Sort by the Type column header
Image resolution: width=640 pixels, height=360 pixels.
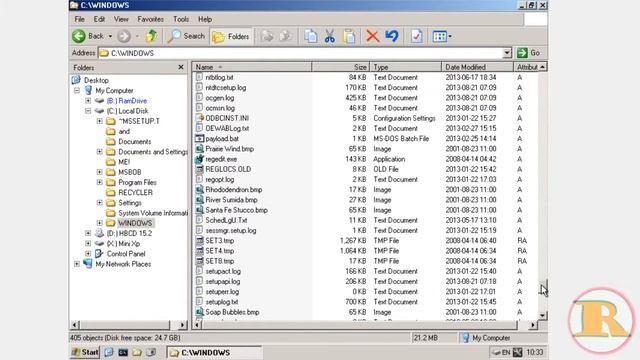pyautogui.click(x=405, y=67)
